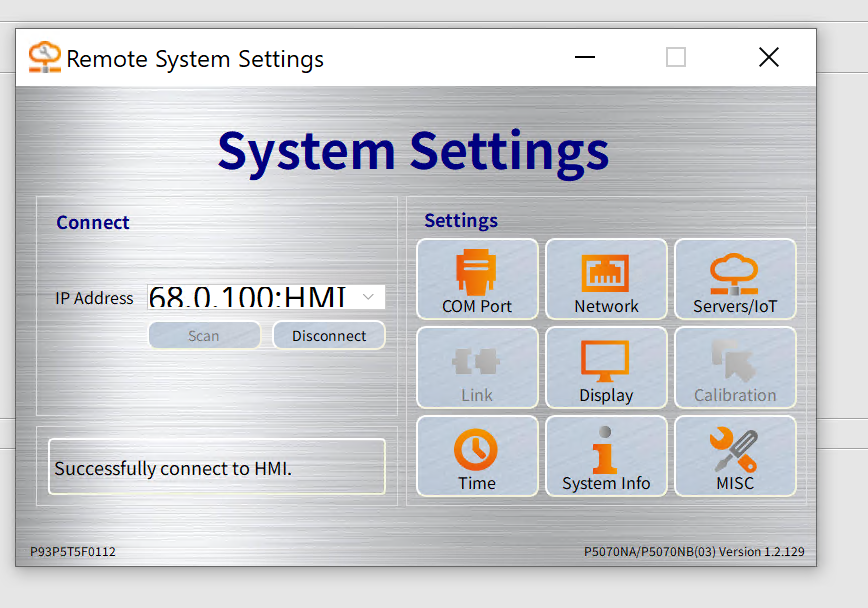Click the large System Settings heading

[x=413, y=150]
